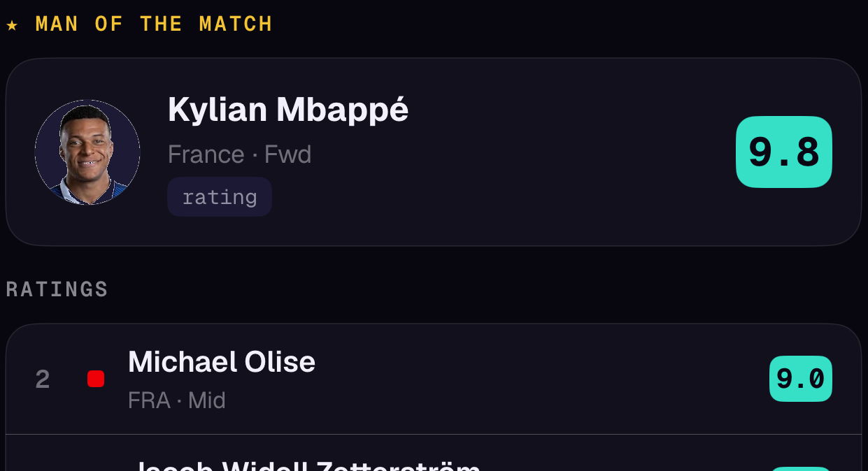Click the red card icon beside Olise

coord(96,379)
